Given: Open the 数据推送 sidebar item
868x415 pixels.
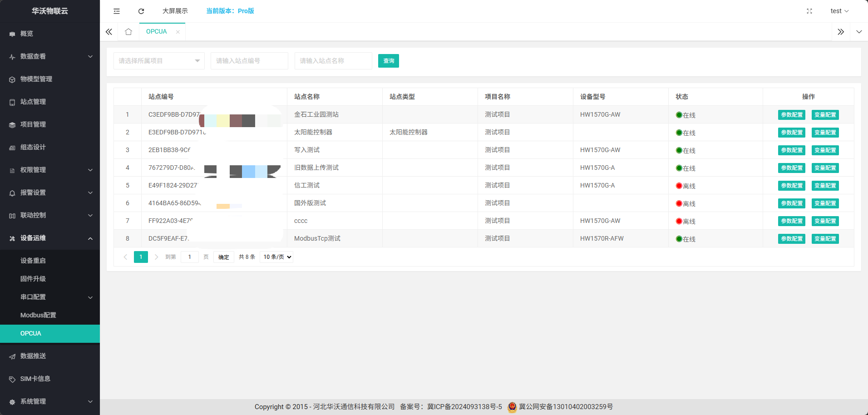Looking at the screenshot, I should (x=33, y=356).
